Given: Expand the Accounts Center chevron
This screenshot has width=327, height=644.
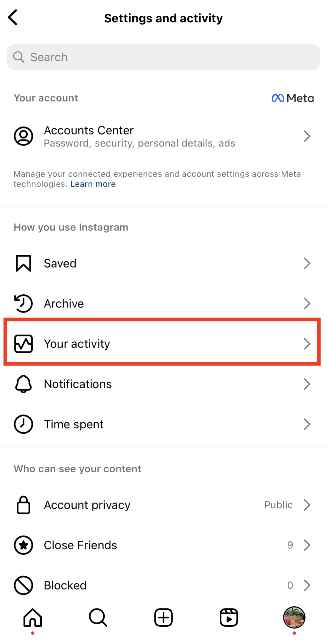Looking at the screenshot, I should (x=307, y=136).
